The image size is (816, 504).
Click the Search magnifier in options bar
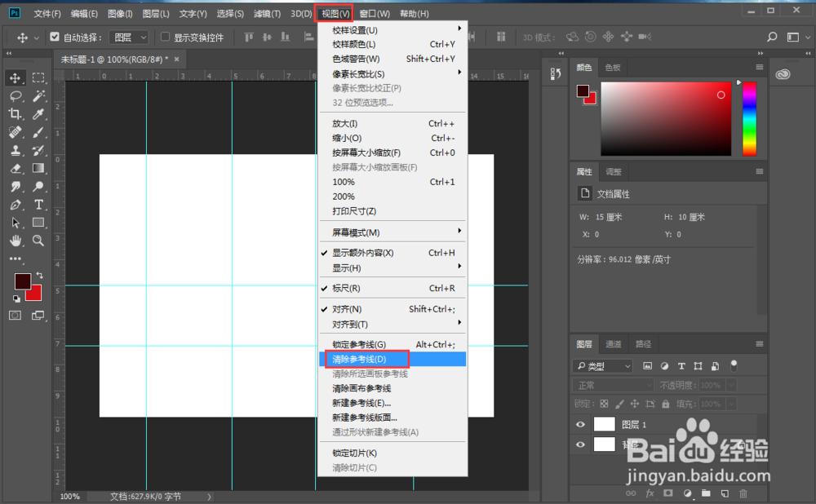coord(772,37)
